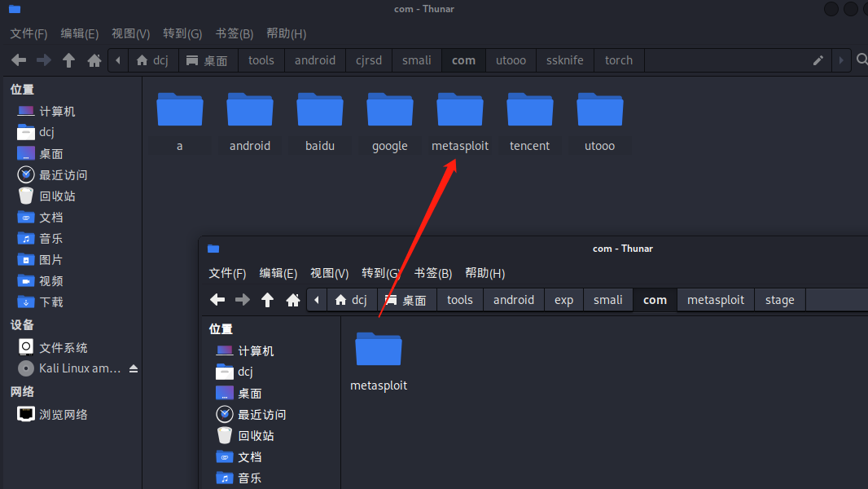
Task: Open 书签(B) menu in top window
Action: 235,33
